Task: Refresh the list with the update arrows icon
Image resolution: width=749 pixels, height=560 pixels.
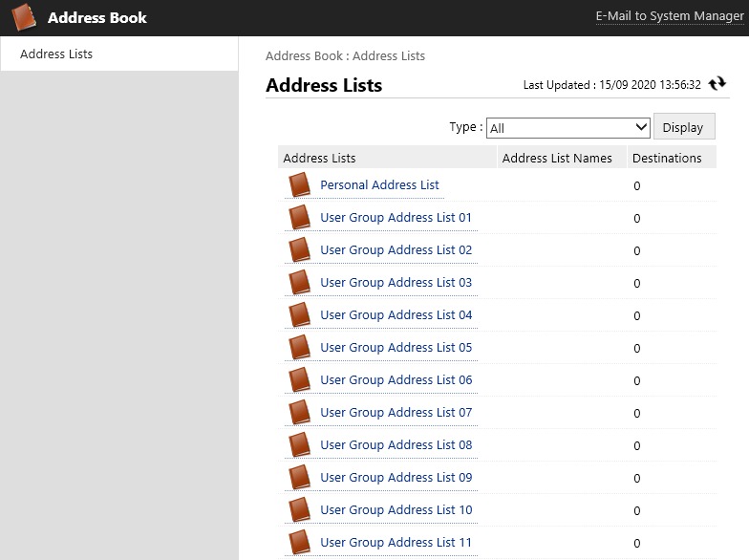Action: click(717, 84)
